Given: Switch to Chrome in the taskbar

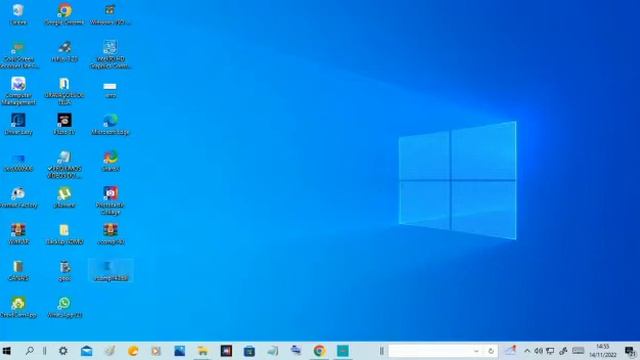Looking at the screenshot, I should click(x=320, y=351).
